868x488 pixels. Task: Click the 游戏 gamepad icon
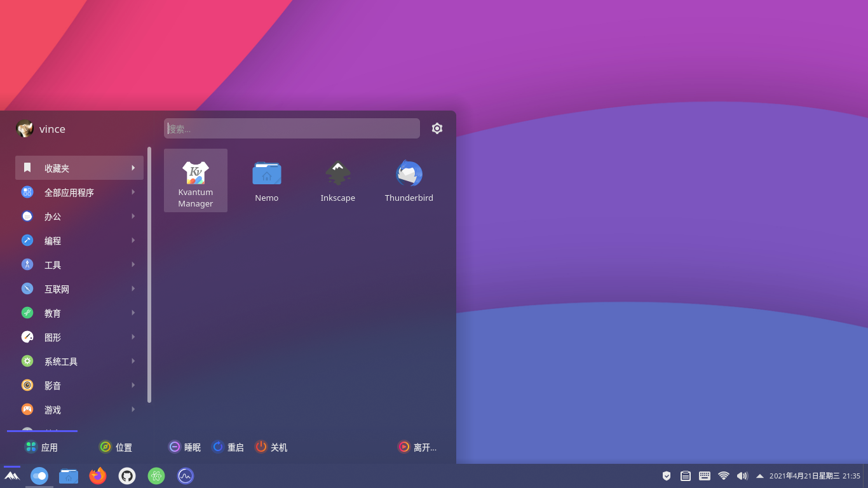point(27,409)
